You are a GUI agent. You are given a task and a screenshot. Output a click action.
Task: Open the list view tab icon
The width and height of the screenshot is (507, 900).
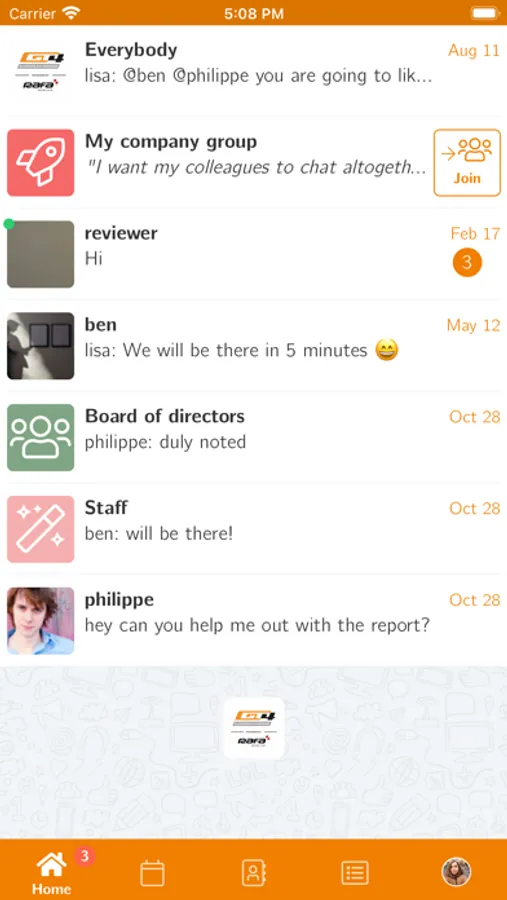[355, 873]
